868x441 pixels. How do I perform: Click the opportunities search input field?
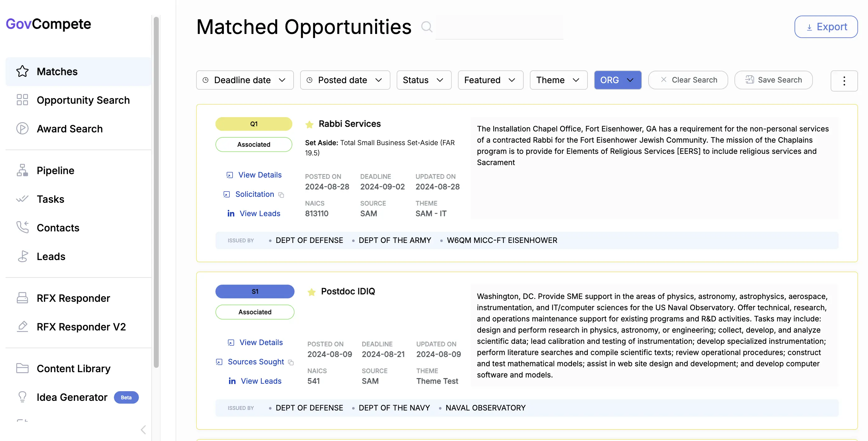point(499,27)
